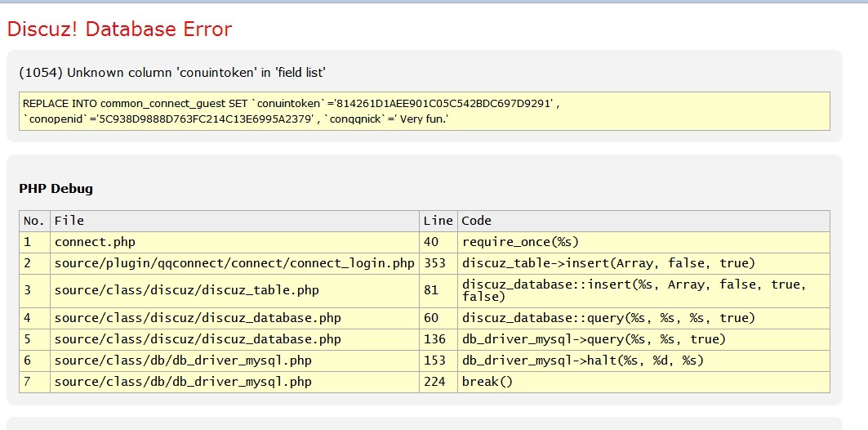Click line number 60 cell

pos(432,318)
